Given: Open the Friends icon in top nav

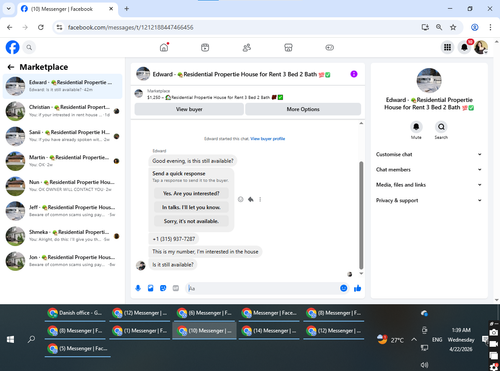Looking at the screenshot, I should tap(247, 48).
